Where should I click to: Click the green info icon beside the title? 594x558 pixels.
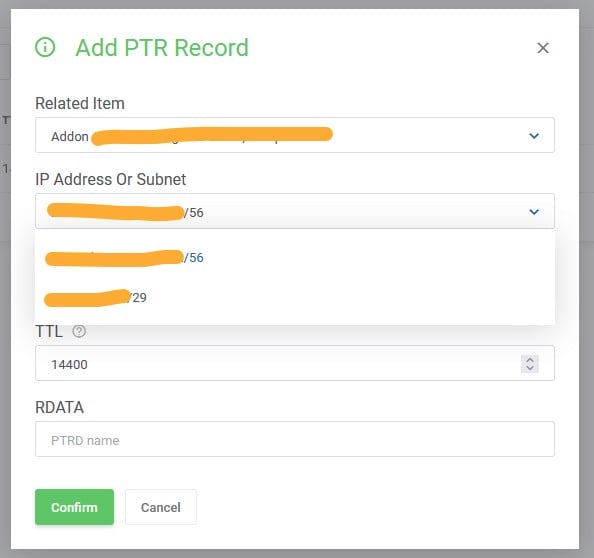[x=45, y=47]
